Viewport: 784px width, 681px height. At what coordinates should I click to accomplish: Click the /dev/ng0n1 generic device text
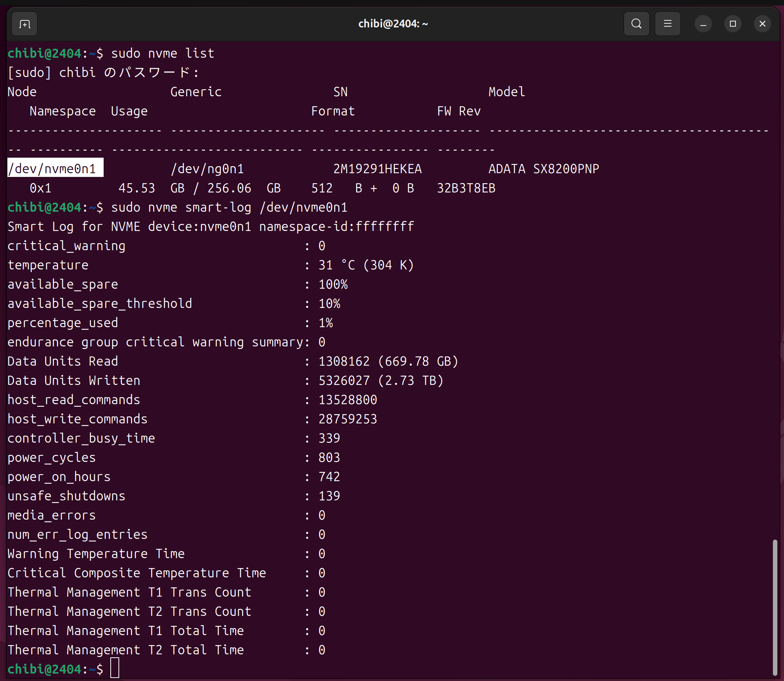click(x=207, y=169)
